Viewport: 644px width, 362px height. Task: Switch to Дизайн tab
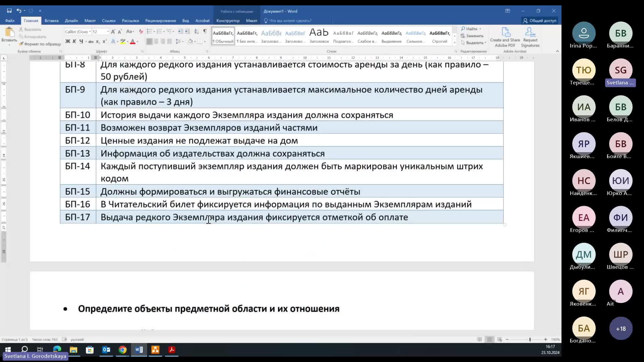point(71,20)
